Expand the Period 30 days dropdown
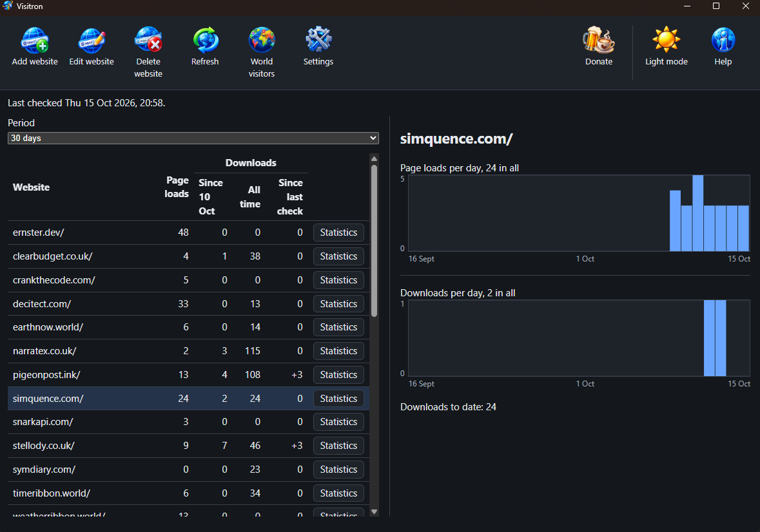 click(x=193, y=138)
